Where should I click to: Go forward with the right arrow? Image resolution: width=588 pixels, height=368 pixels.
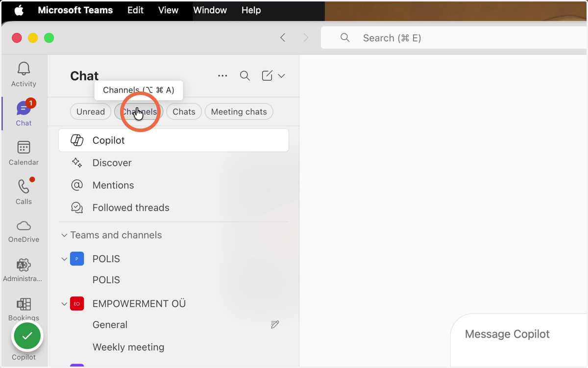[306, 38]
